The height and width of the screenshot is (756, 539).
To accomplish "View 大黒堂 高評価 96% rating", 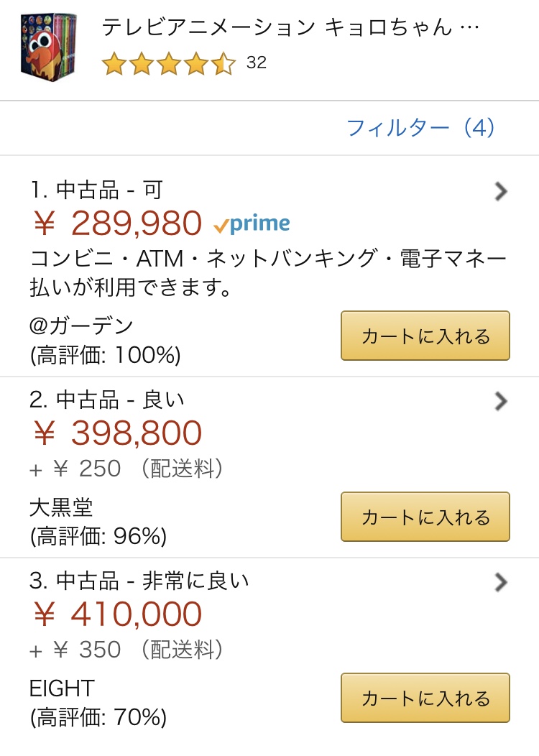I will (98, 536).
